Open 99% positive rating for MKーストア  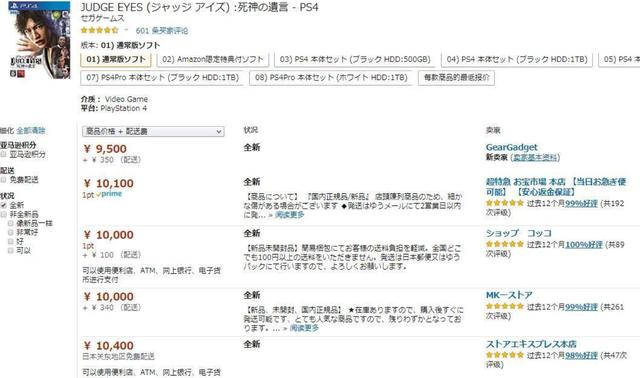(581, 307)
